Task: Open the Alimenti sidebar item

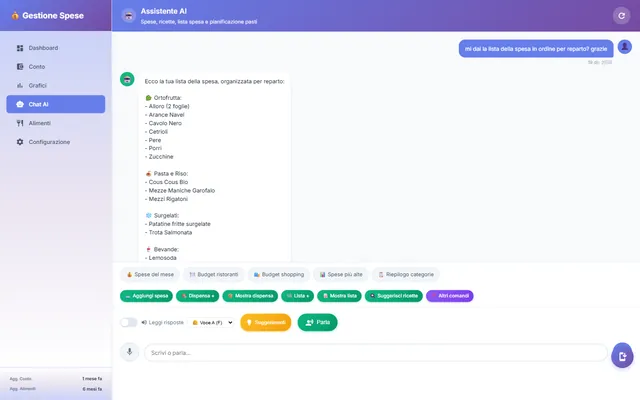Action: click(x=56, y=123)
